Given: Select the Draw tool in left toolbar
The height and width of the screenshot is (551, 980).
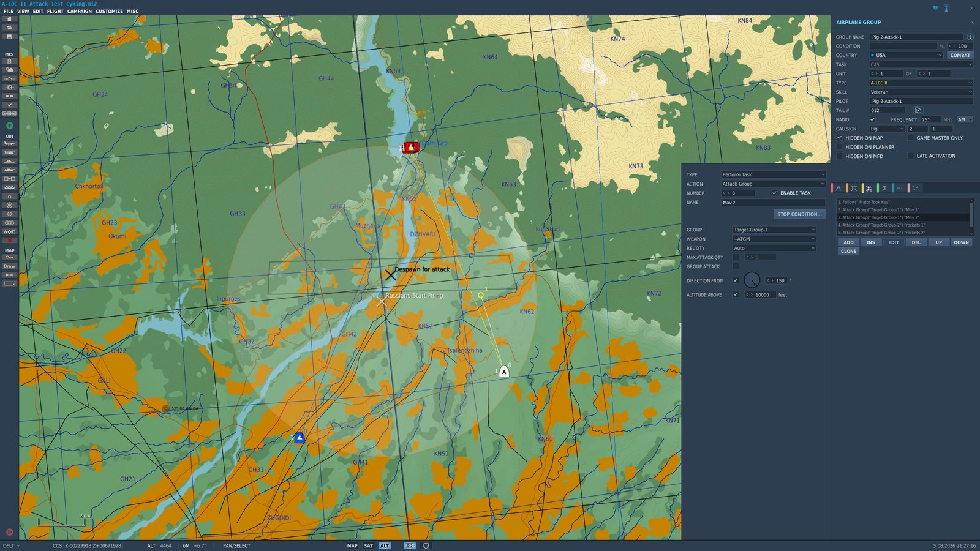Looking at the screenshot, I should (9, 266).
